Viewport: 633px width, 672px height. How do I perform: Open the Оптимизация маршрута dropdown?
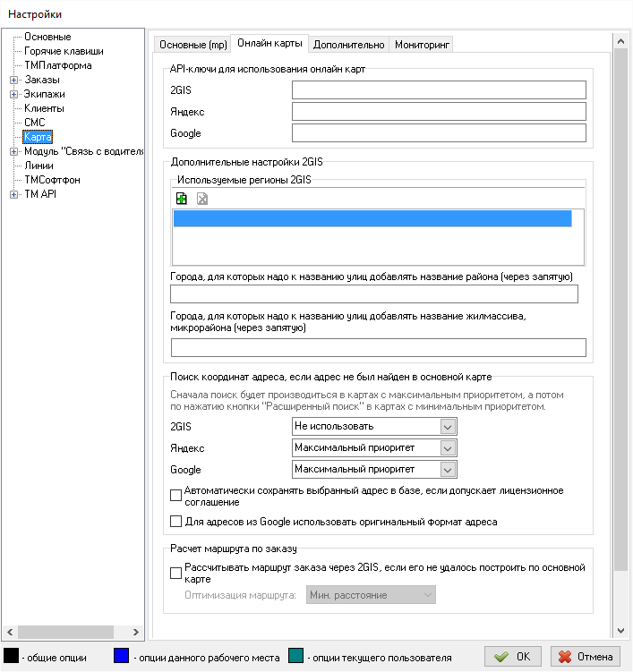[x=371, y=595]
